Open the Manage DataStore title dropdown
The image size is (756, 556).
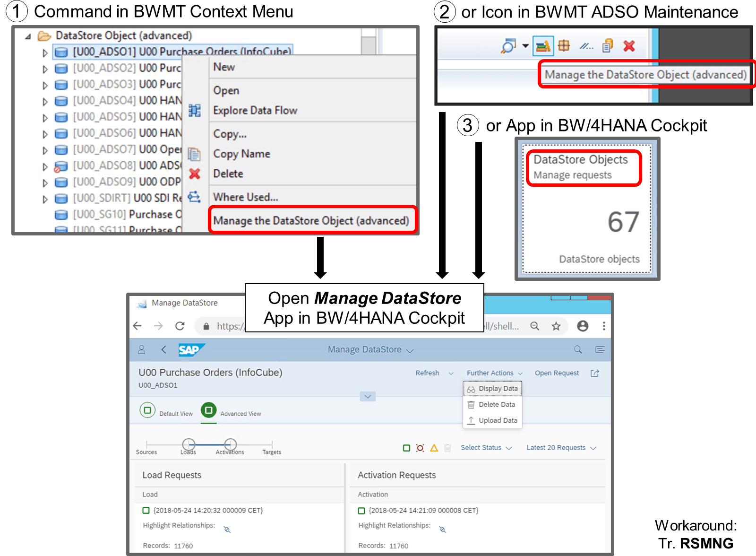coord(410,350)
